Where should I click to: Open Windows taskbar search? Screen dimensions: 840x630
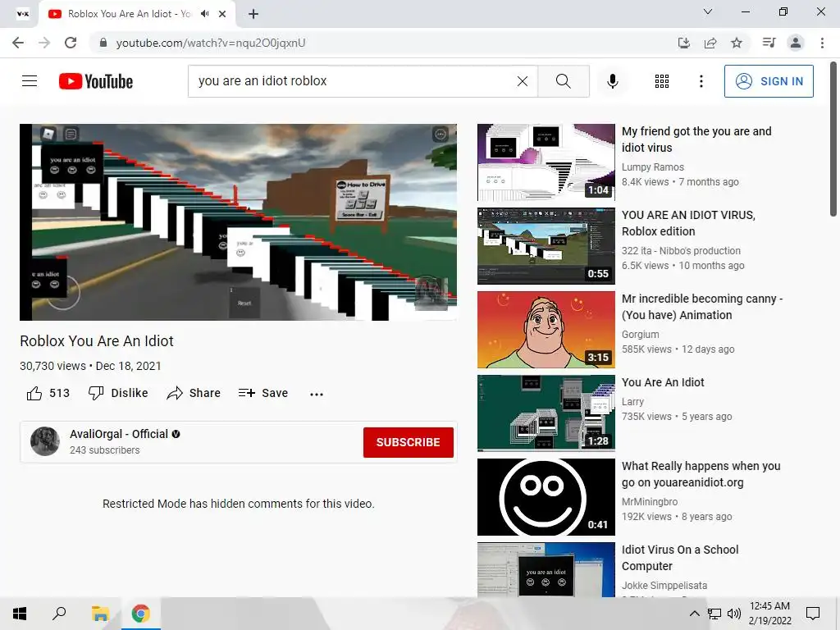59,614
